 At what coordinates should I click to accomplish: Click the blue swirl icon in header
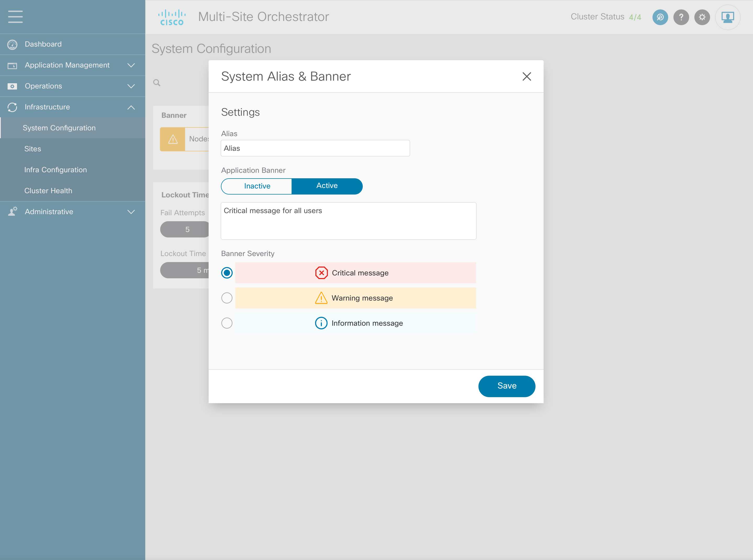(x=660, y=17)
